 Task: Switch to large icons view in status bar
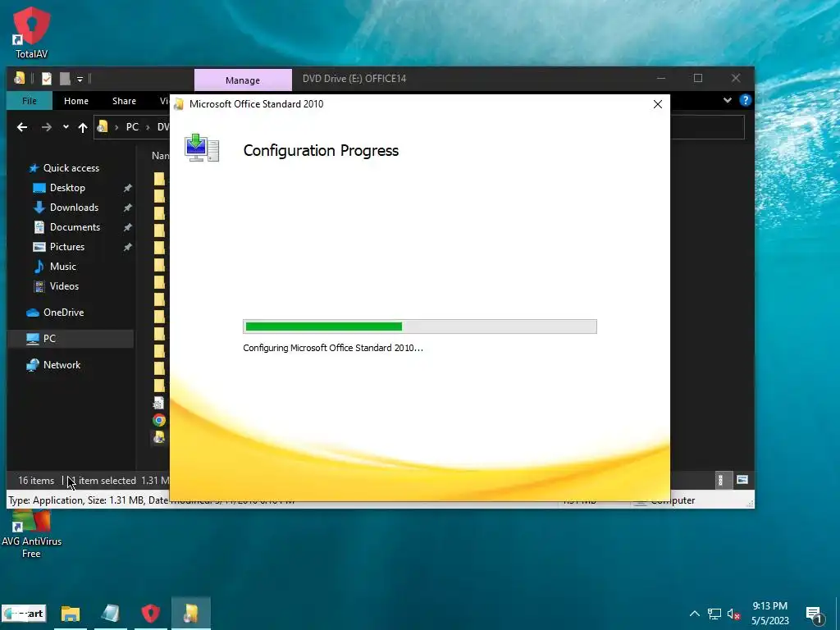742,480
